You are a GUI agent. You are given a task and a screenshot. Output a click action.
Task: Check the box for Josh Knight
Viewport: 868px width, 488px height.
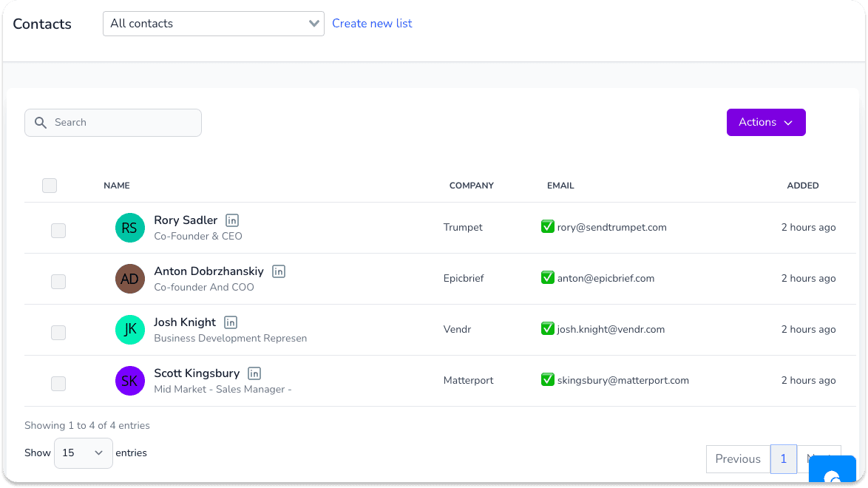pos(58,332)
